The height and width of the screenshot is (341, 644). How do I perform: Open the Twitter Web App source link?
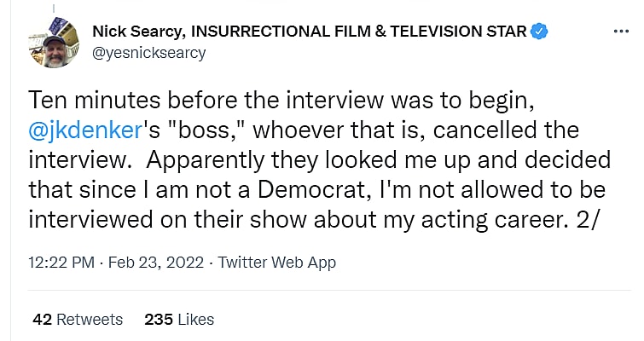[276, 263]
